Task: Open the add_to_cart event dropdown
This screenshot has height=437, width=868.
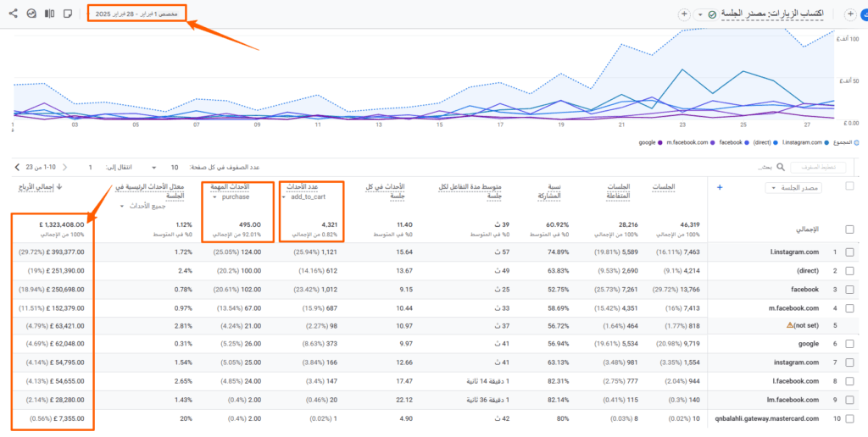Action: click(303, 197)
